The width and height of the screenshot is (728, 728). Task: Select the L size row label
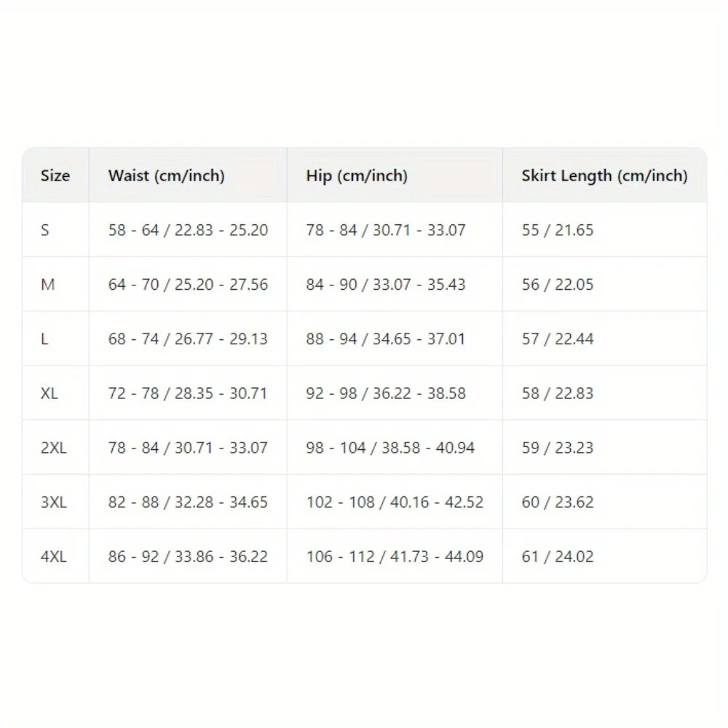coord(45,339)
